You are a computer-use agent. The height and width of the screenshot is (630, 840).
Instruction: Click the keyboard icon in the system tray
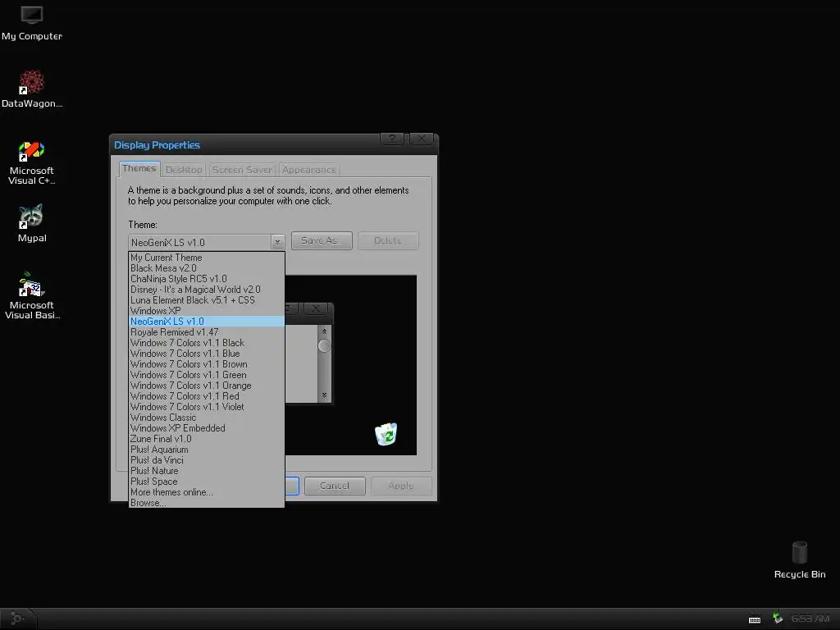click(755, 619)
